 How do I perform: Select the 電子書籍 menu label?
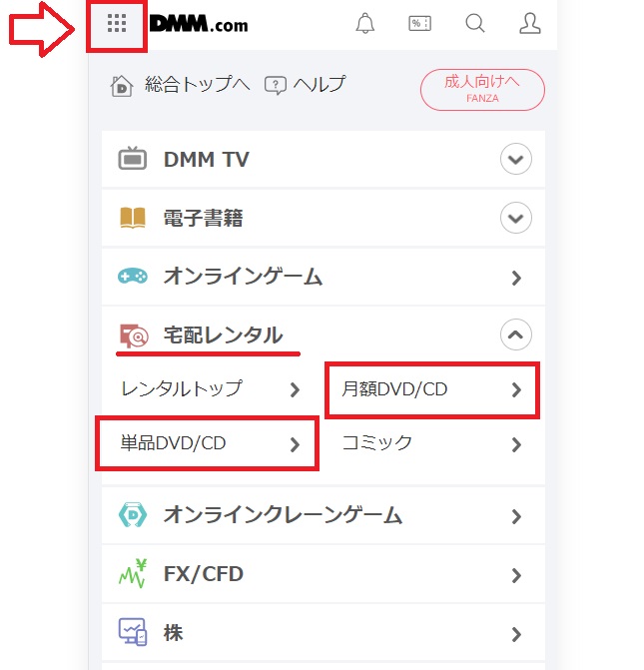click(204, 218)
